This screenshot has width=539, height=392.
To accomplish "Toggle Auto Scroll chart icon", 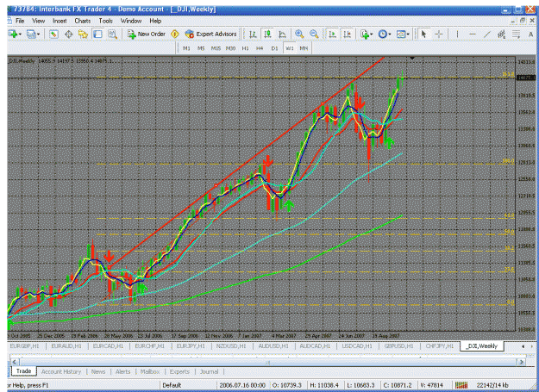I will 332,34.
